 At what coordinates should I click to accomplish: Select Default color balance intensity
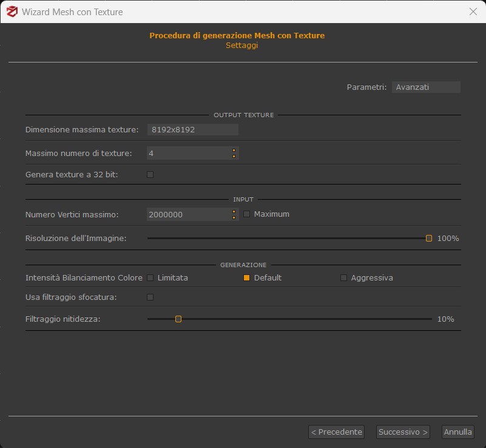[247, 278]
